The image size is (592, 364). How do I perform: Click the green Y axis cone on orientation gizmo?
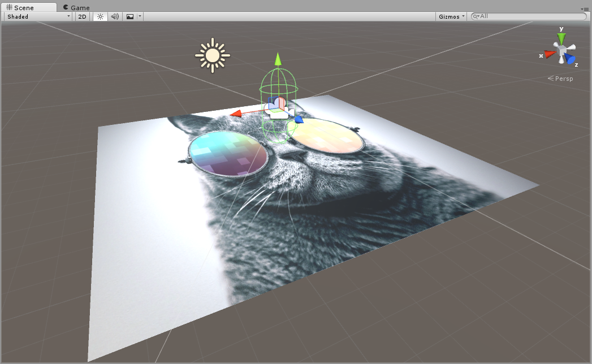pos(561,38)
